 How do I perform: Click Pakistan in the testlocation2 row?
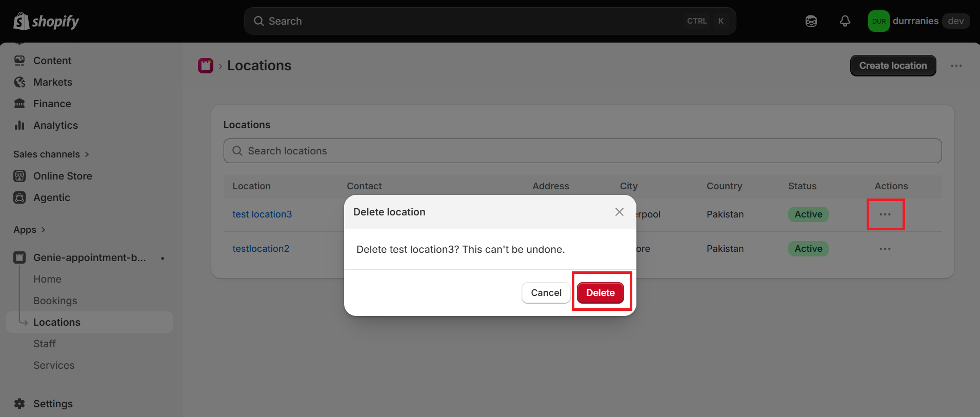pyautogui.click(x=725, y=249)
